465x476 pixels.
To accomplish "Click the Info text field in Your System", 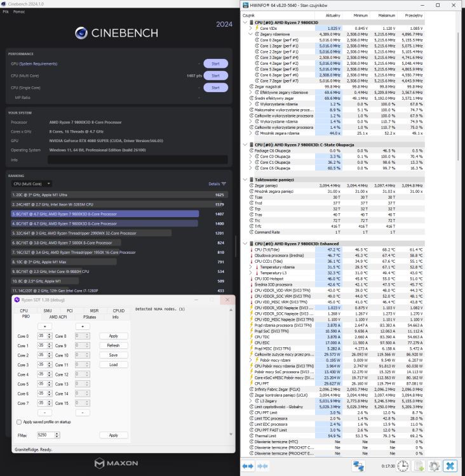I will pos(137,160).
